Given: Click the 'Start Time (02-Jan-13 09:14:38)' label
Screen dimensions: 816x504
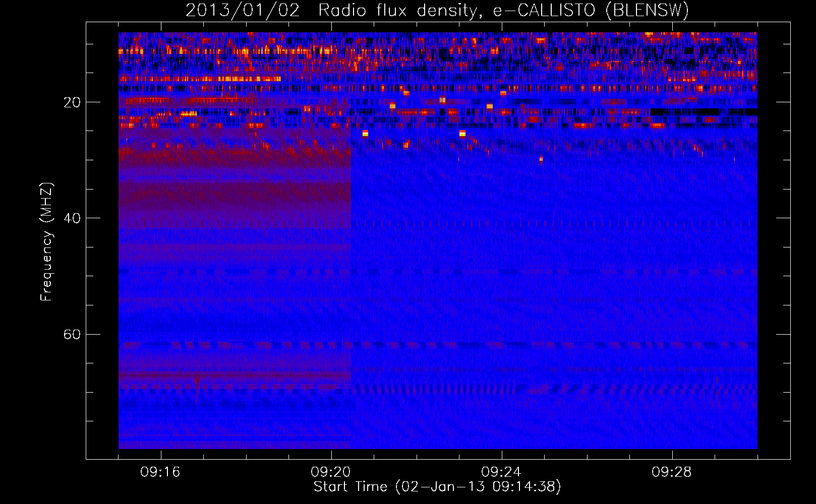Looking at the screenshot, I should pyautogui.click(x=437, y=487).
